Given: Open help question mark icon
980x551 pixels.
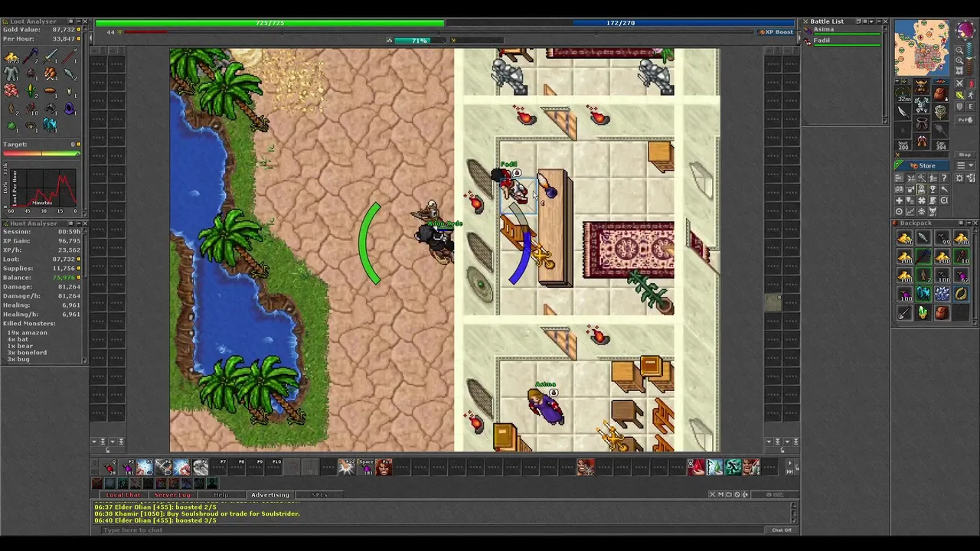Looking at the screenshot, I should click(x=944, y=178).
